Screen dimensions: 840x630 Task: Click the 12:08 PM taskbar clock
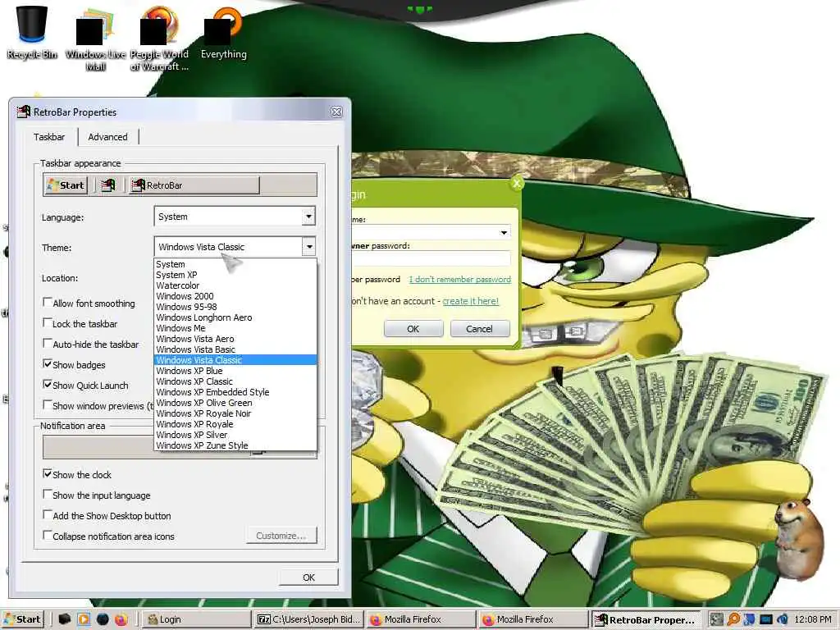tap(813, 619)
